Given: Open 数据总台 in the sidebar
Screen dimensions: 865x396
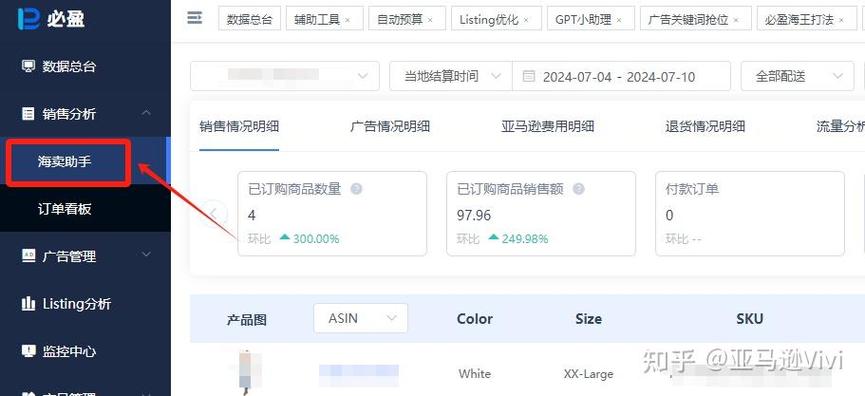Looking at the screenshot, I should point(70,67).
